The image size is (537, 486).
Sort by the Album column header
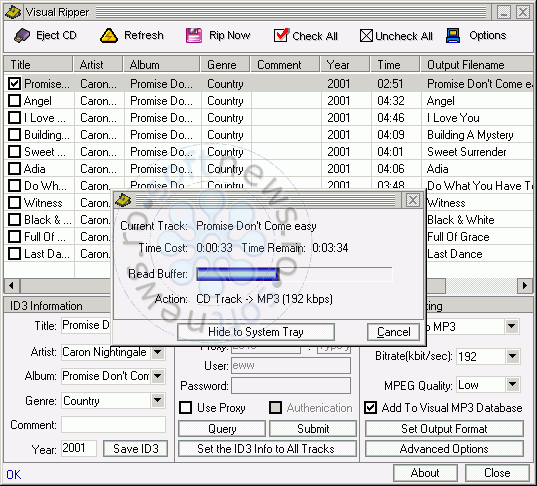coord(162,64)
